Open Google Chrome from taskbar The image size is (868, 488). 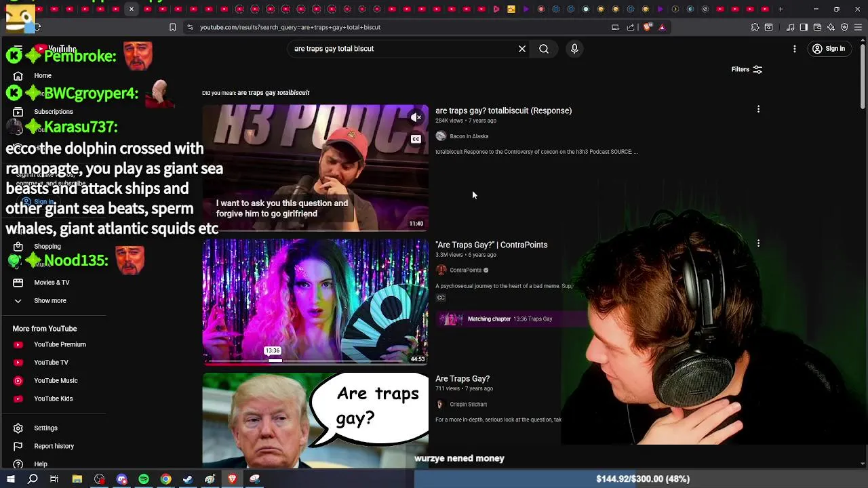(x=165, y=479)
